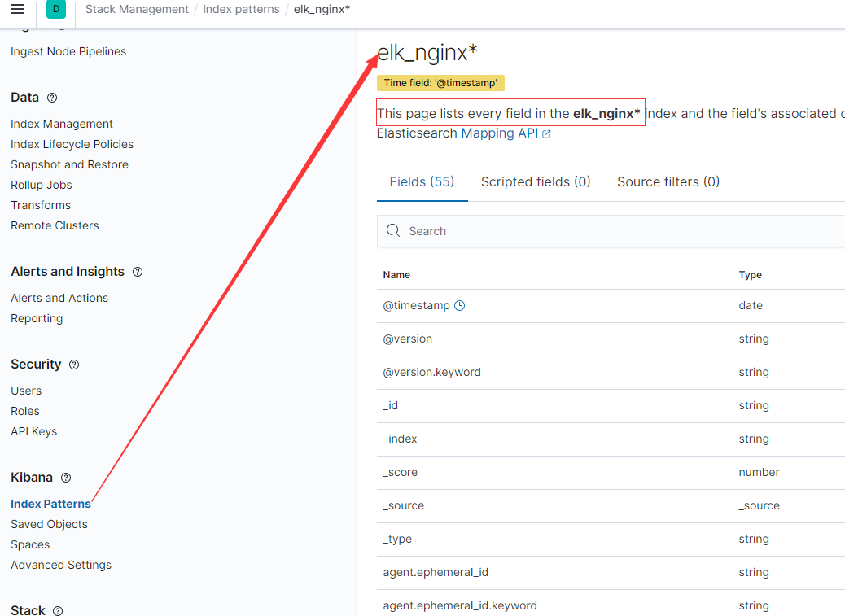Open the Transforms page

tap(41, 205)
